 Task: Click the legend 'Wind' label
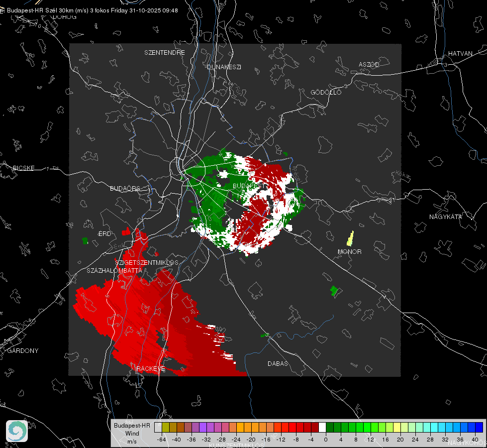tap(132, 434)
